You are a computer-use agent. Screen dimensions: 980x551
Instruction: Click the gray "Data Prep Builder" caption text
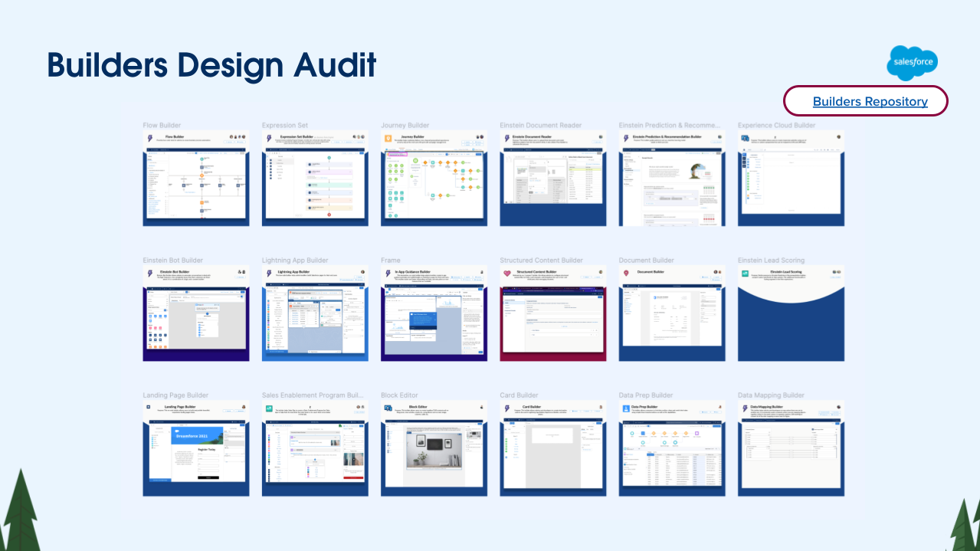point(646,395)
